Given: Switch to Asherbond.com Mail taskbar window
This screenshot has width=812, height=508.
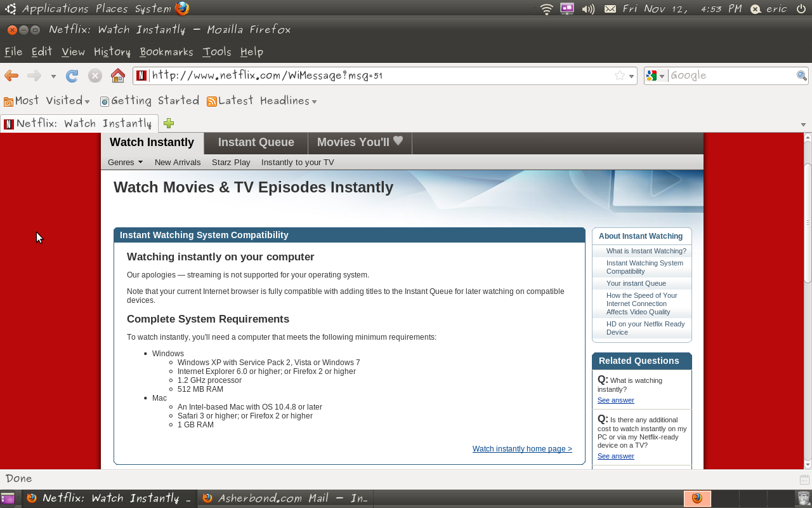Looking at the screenshot, I should click(285, 498).
